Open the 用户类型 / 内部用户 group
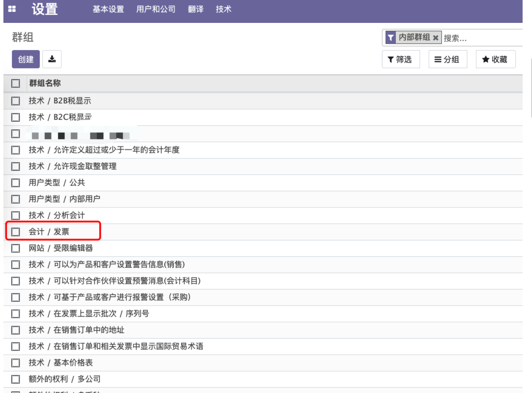Viewport: 532px width, 393px height. point(64,199)
